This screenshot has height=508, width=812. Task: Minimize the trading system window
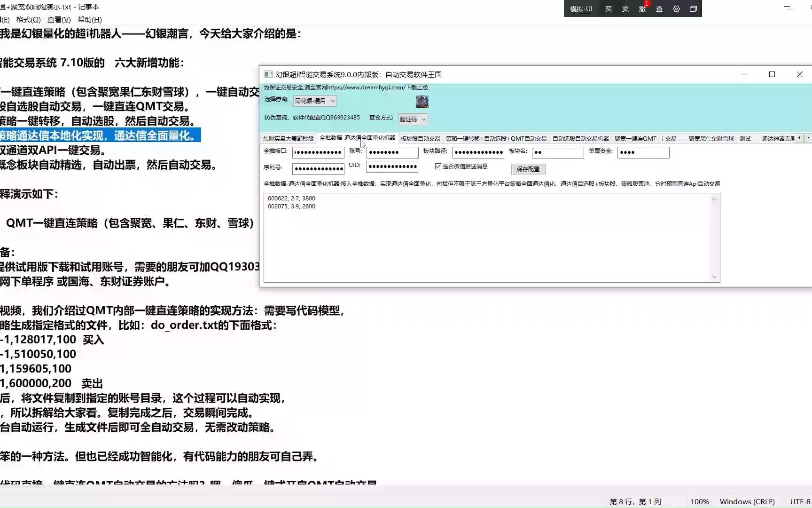pyautogui.click(x=744, y=74)
